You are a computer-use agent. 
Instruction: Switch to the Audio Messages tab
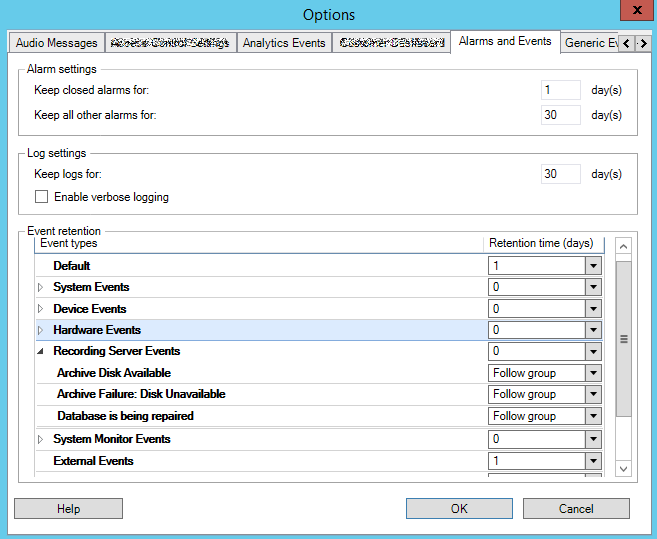[57, 43]
